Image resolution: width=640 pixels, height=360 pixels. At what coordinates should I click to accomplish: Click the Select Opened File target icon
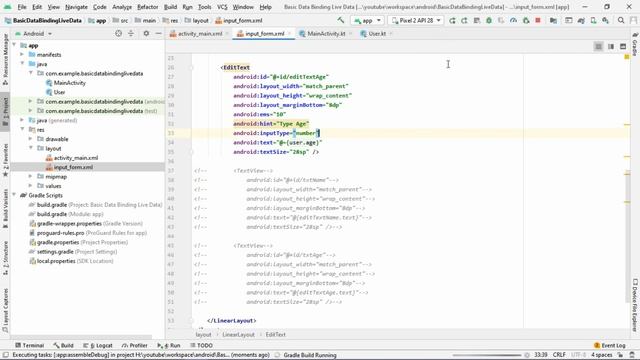(118, 33)
